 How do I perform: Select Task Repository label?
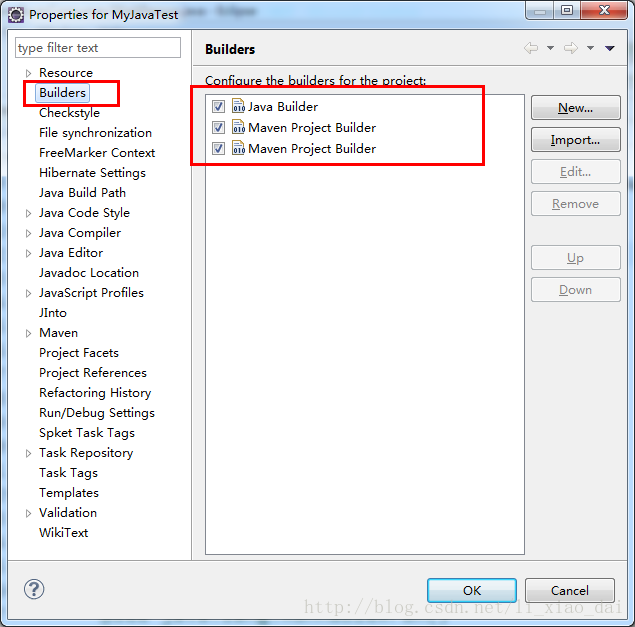[86, 452]
